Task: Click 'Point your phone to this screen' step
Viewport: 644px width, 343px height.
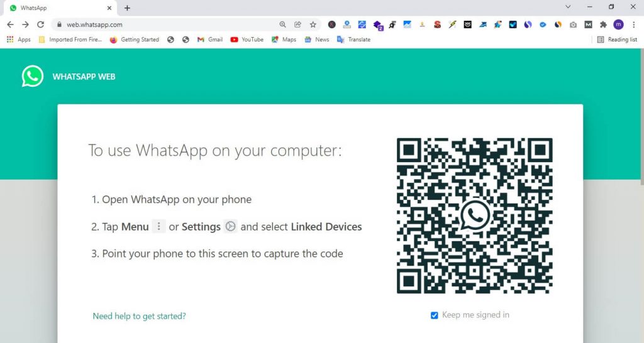Action: (217, 254)
